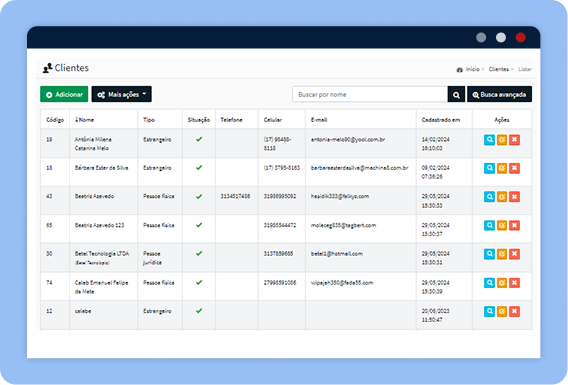Delete the client calebe

(x=514, y=311)
